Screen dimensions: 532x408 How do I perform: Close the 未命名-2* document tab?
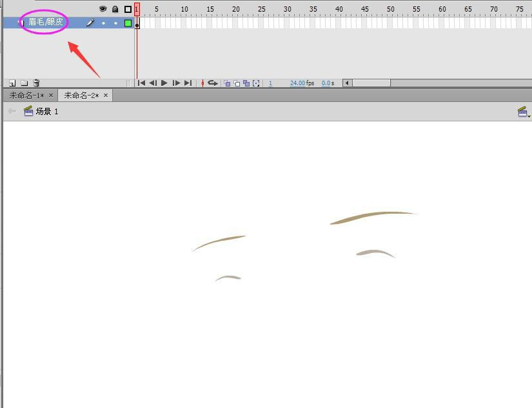click(x=106, y=96)
